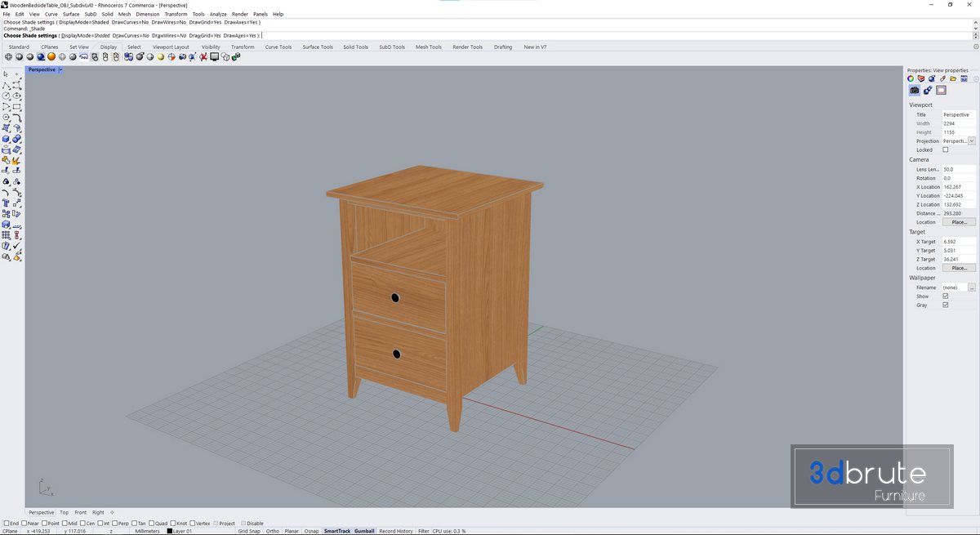This screenshot has width=980, height=535.
Task: Open the Surface menu
Action: coord(71,14)
